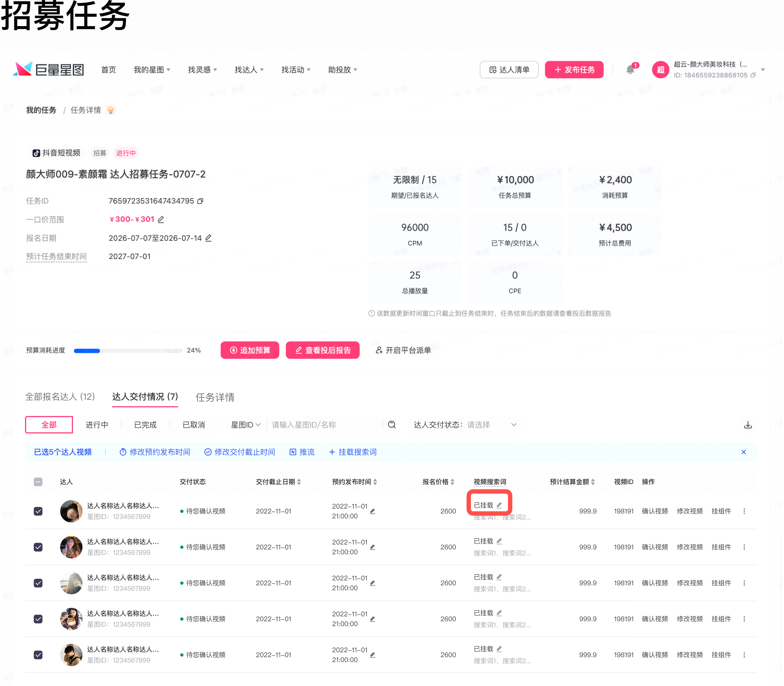Expand the 我的星图 menu
The width and height of the screenshot is (784, 686).
pos(152,70)
